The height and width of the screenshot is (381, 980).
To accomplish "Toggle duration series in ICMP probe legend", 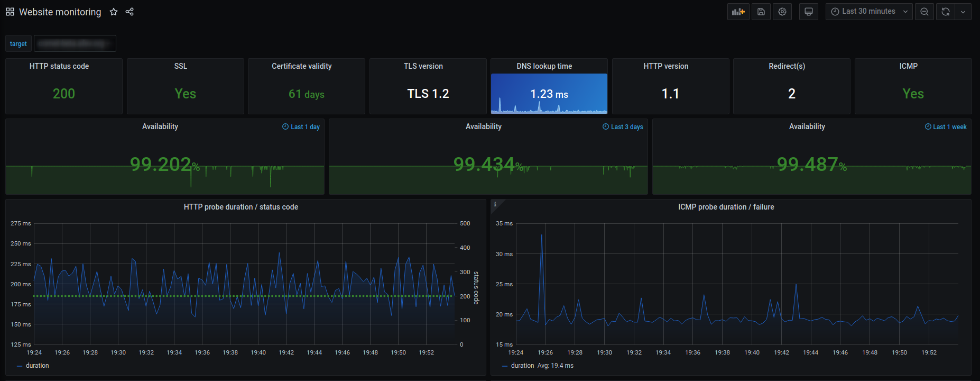I will pyautogui.click(x=522, y=366).
